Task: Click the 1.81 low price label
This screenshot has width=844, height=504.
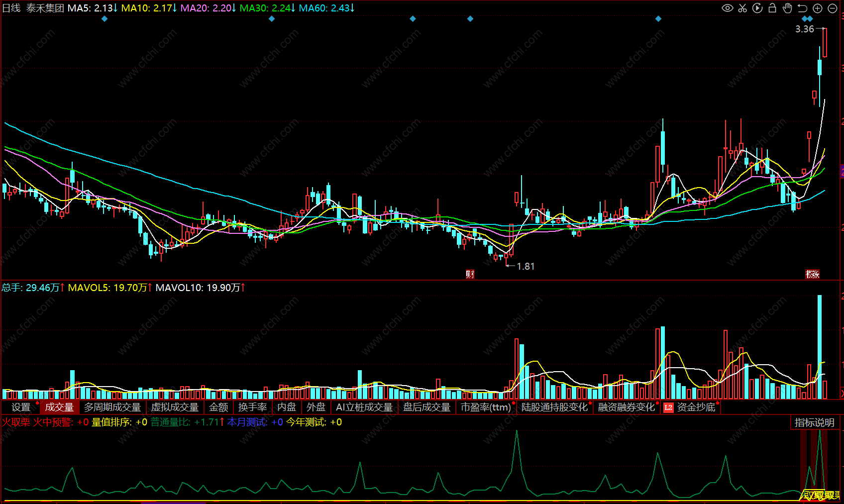Action: [526, 266]
